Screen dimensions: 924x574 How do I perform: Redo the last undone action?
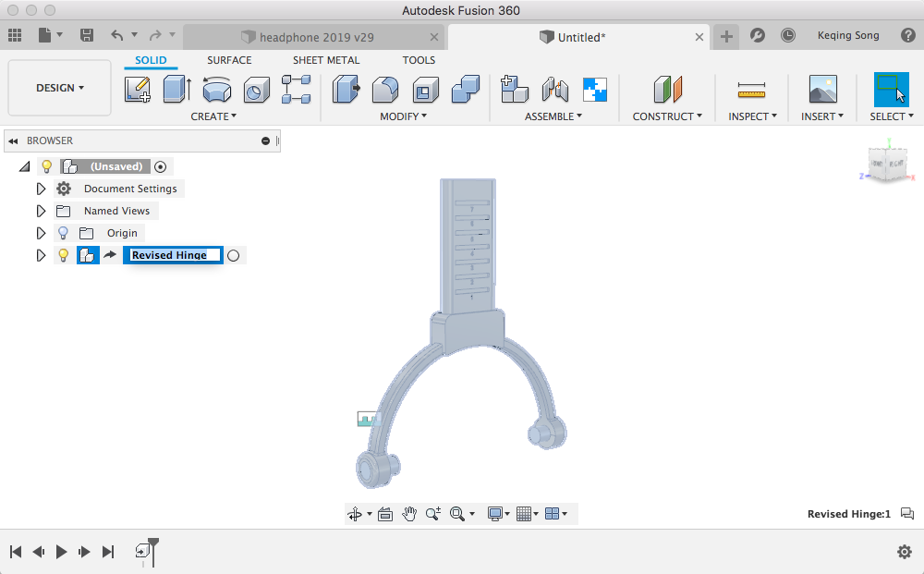point(155,35)
